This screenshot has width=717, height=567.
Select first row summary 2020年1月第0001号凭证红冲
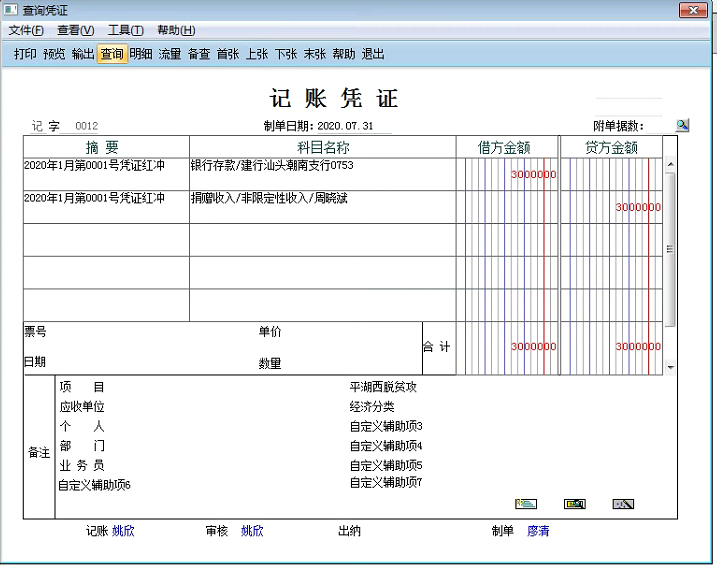coord(94,166)
